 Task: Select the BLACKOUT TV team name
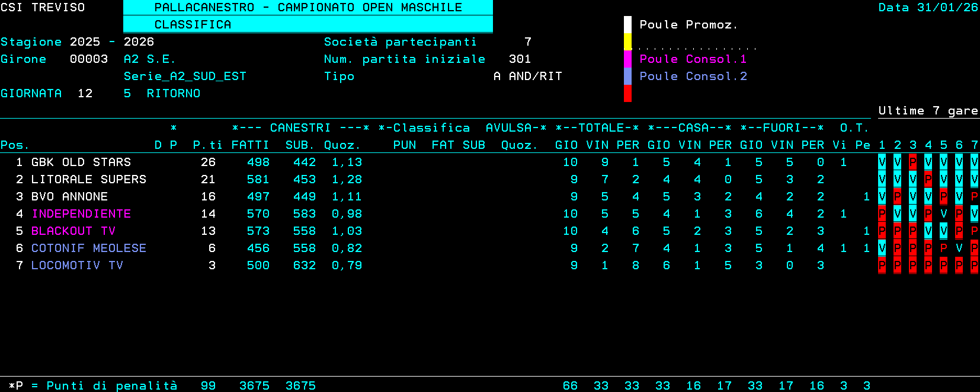73,231
